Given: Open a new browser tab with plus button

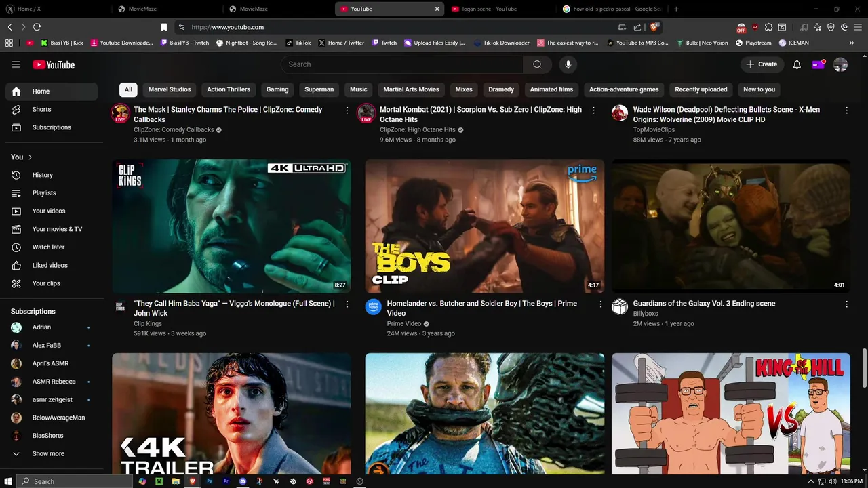Looking at the screenshot, I should pos(676,9).
